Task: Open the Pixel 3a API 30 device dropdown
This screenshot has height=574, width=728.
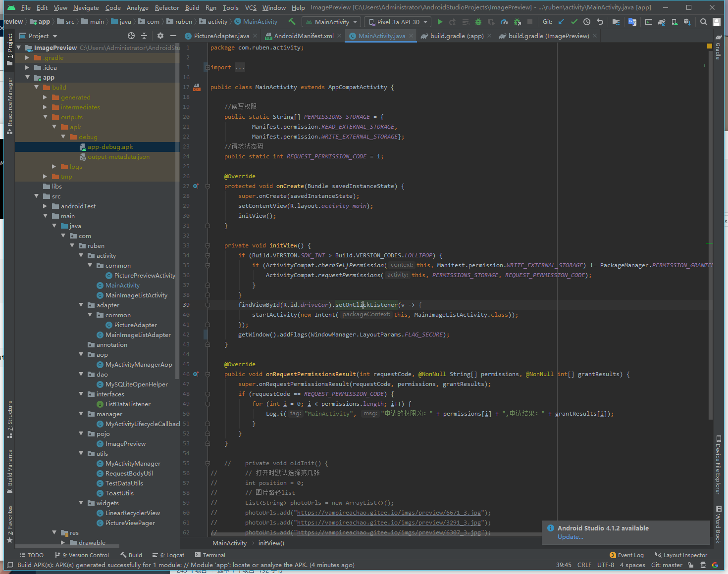Action: click(398, 22)
